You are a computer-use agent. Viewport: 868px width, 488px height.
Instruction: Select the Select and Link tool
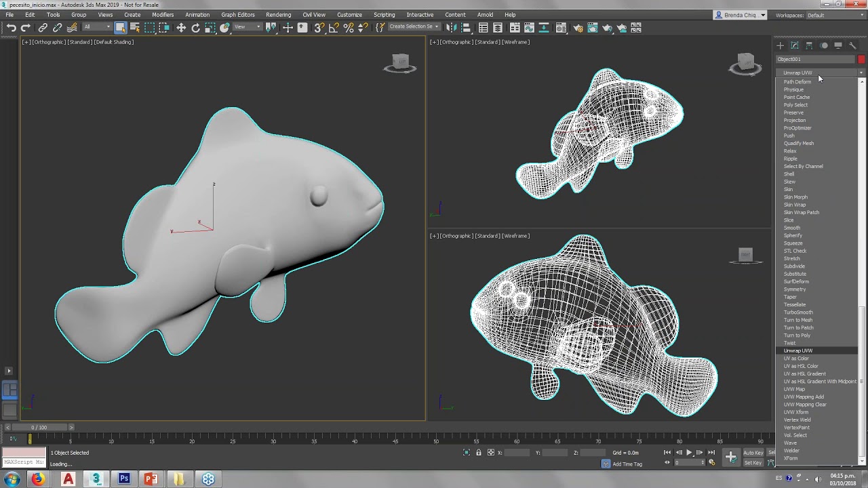pyautogui.click(x=43, y=28)
